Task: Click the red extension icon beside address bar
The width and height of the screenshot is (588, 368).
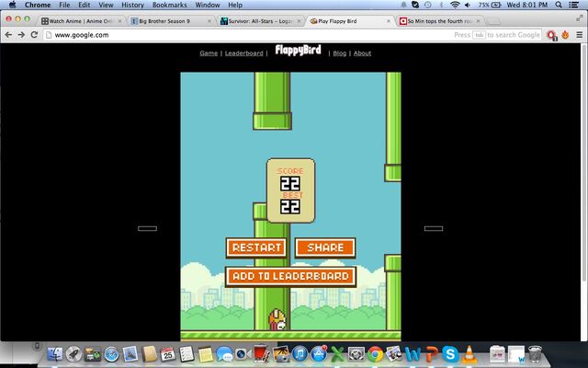Action: 551,35
